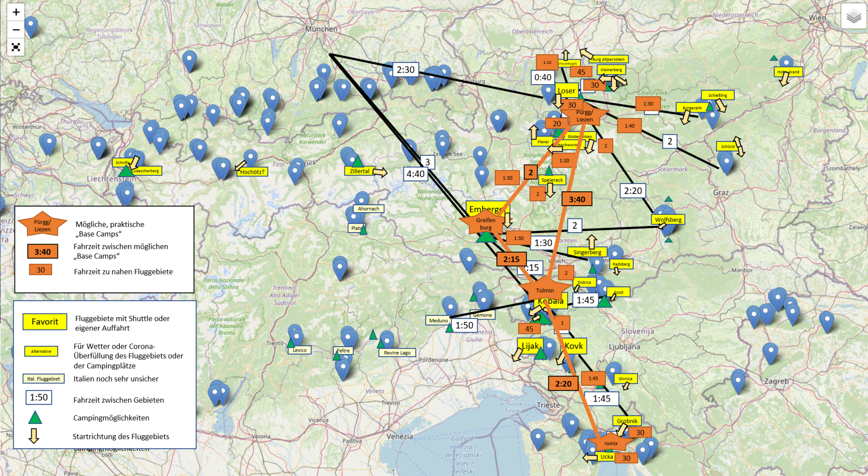Click the Hochötz? label
Screen dimensions: 868x476
pos(252,172)
